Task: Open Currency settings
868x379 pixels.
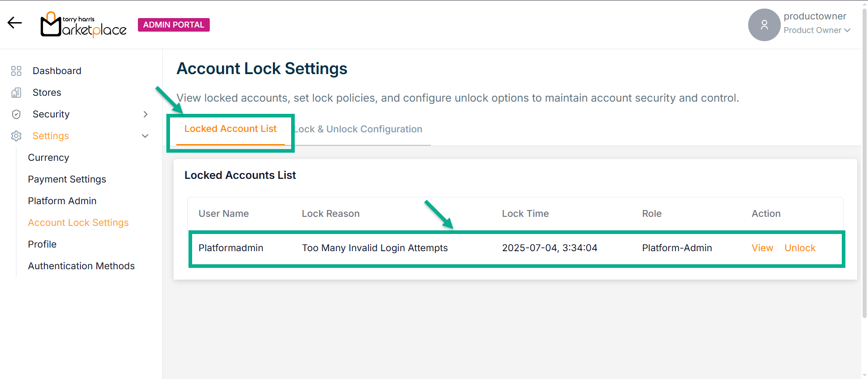Action: [x=48, y=158]
